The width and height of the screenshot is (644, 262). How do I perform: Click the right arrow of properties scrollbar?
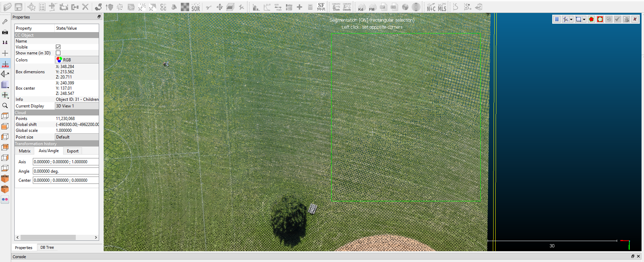(x=96, y=237)
